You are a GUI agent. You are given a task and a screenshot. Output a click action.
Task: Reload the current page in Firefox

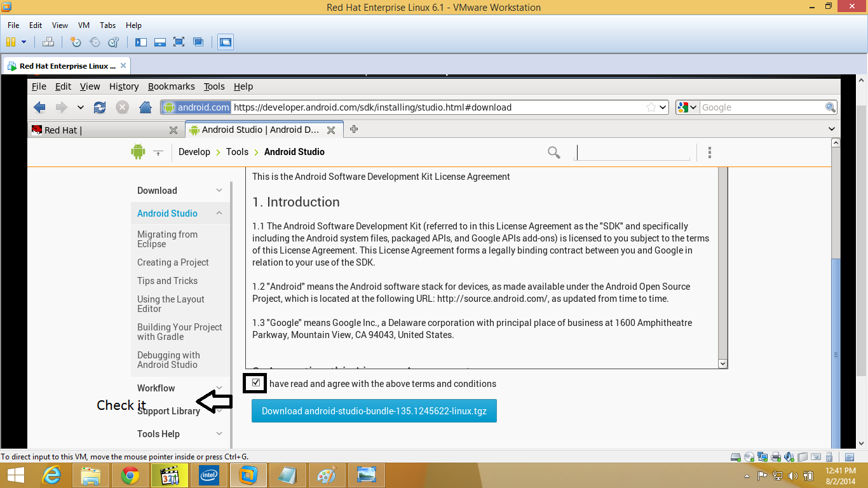point(100,107)
